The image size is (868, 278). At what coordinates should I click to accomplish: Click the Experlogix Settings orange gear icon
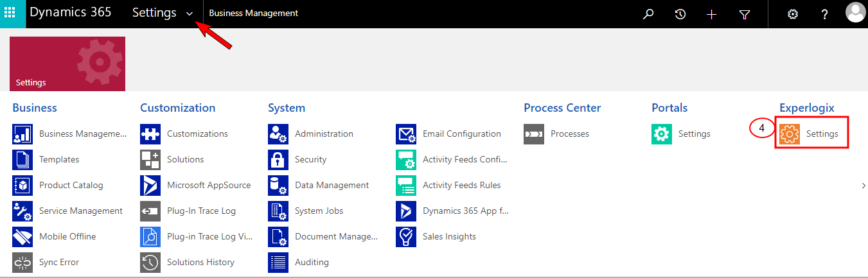pyautogui.click(x=790, y=134)
